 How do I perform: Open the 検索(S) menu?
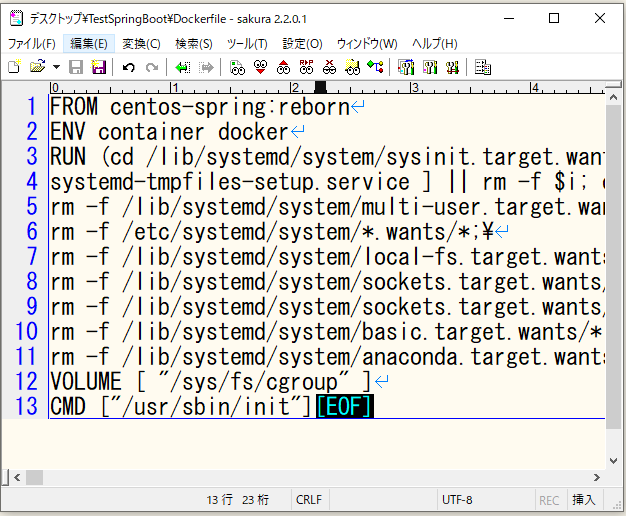pyautogui.click(x=194, y=44)
